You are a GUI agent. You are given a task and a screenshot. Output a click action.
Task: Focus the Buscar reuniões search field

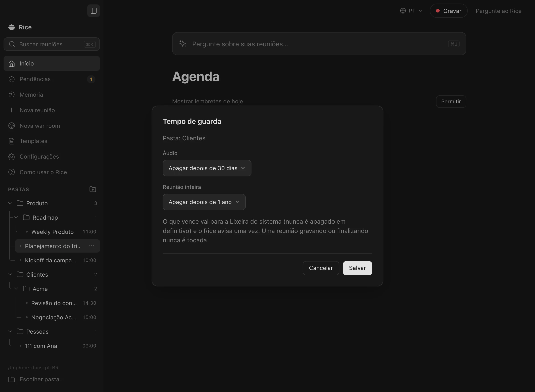coord(52,44)
